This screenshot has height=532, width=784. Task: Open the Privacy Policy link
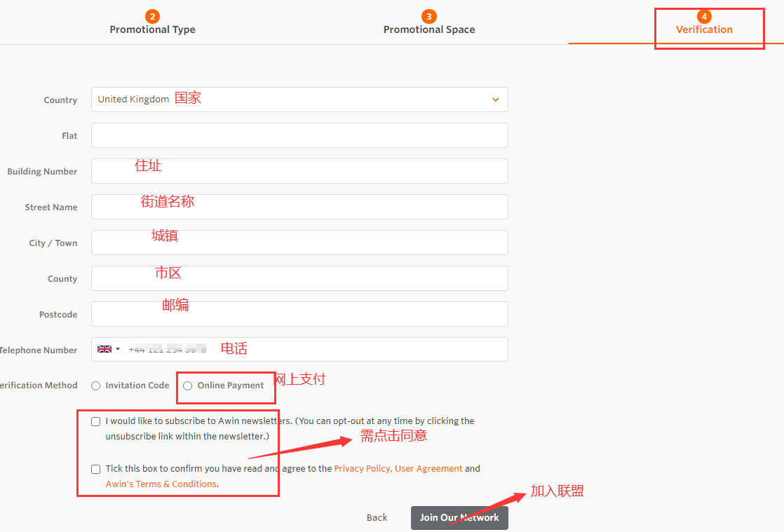click(362, 469)
